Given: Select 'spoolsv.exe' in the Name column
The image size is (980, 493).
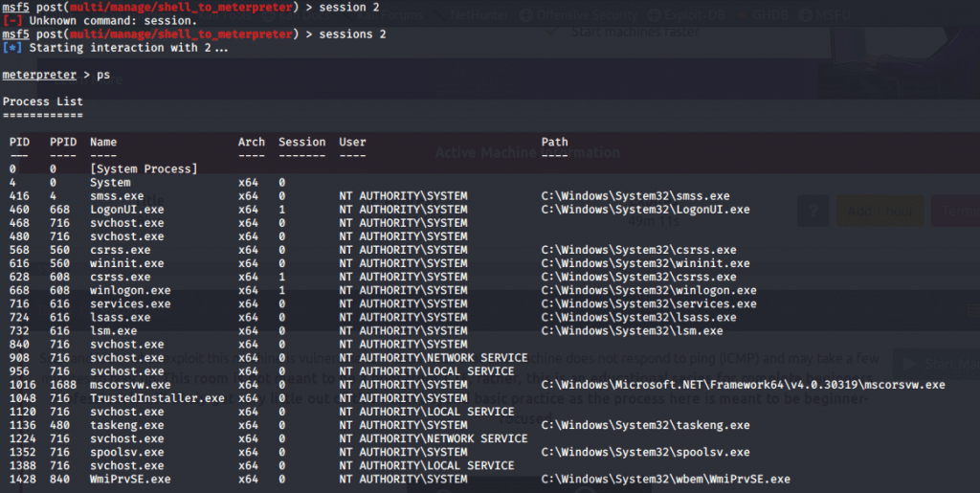Looking at the screenshot, I should pyautogui.click(x=127, y=452).
